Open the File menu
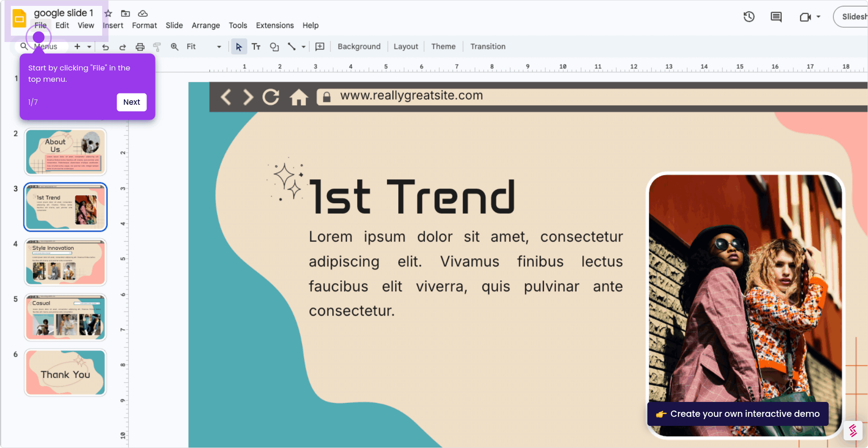 41,25
